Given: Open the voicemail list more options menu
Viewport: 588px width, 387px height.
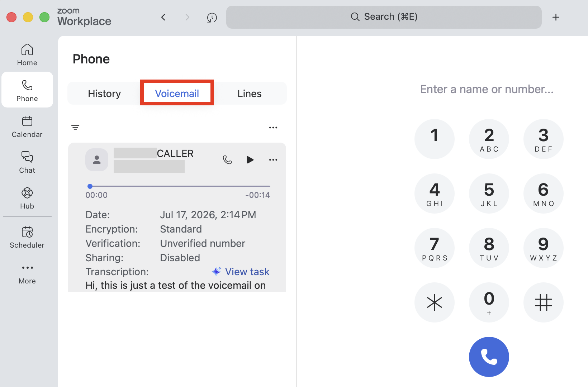Looking at the screenshot, I should click(273, 128).
